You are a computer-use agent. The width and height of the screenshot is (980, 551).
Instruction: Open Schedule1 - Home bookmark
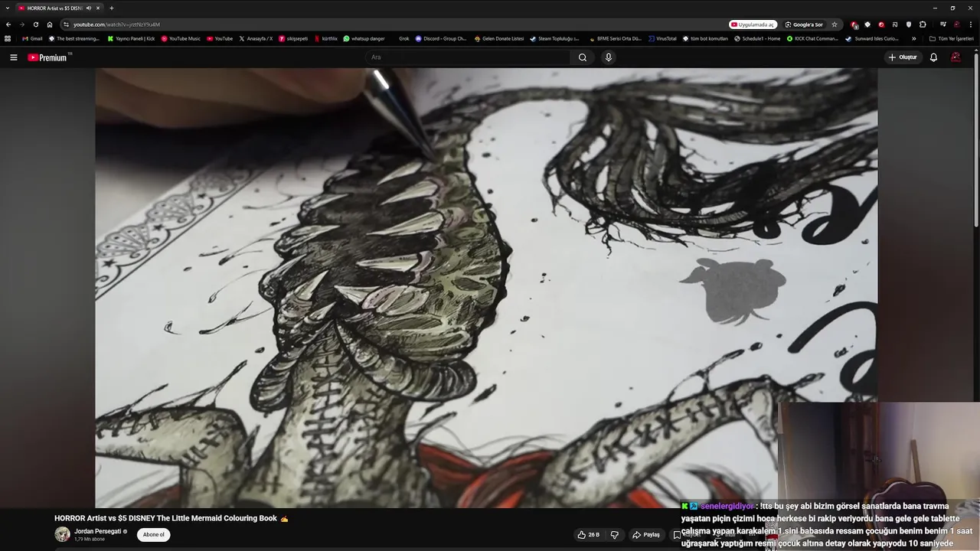[757, 38]
